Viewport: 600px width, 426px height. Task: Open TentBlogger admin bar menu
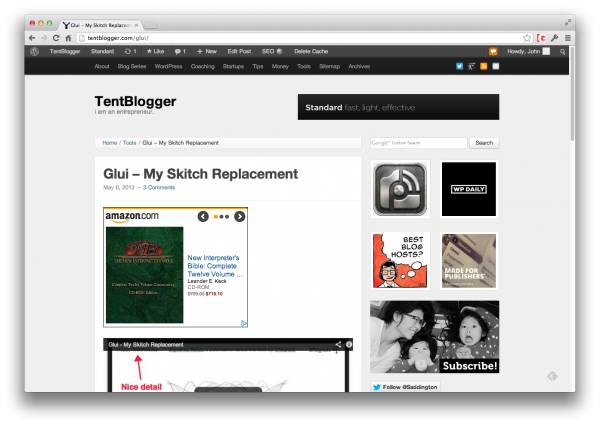[65, 51]
